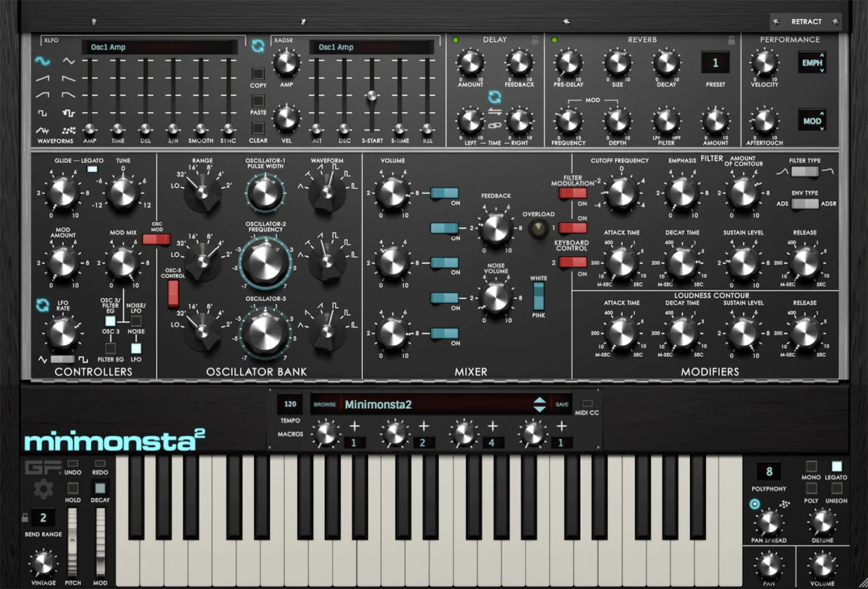Viewport: 868px width, 589px height.
Task: Open the preset up-down selector arrows
Action: coord(540,404)
